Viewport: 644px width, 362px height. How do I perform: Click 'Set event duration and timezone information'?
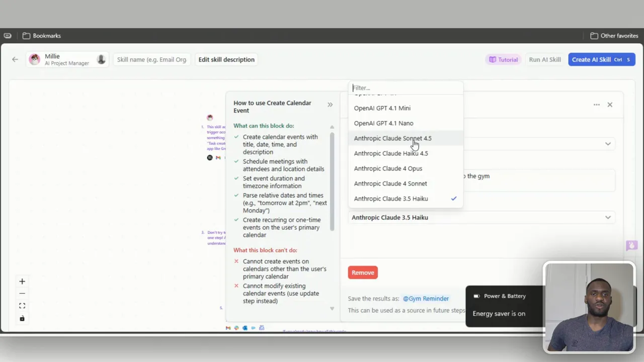pos(274,182)
